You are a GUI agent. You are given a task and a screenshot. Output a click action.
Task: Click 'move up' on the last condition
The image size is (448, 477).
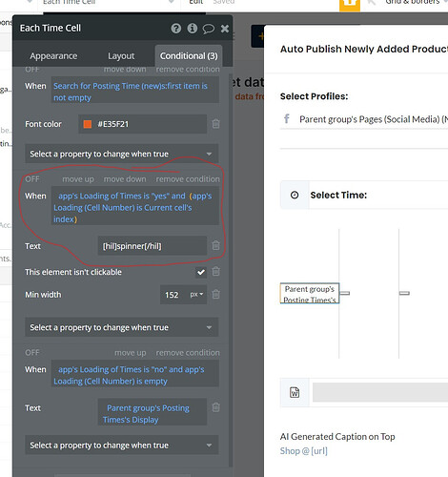pos(131,353)
